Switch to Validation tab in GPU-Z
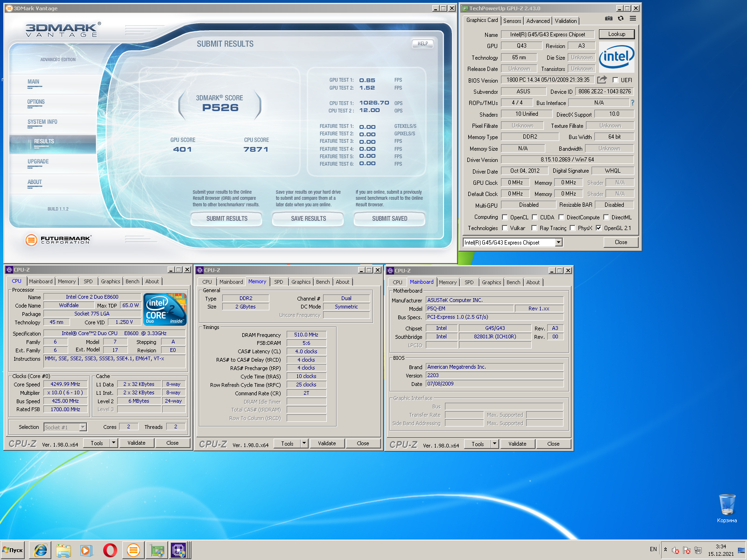 pyautogui.click(x=566, y=21)
